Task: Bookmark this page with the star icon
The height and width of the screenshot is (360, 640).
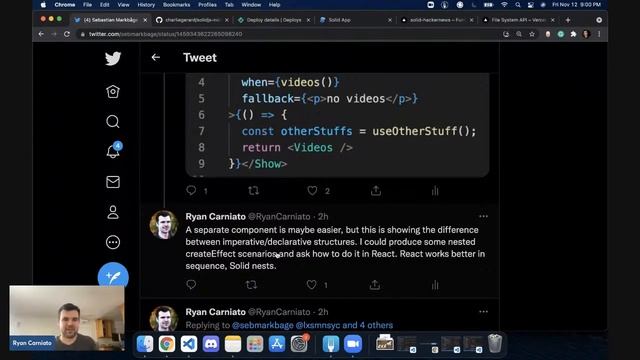Action: tap(532, 34)
